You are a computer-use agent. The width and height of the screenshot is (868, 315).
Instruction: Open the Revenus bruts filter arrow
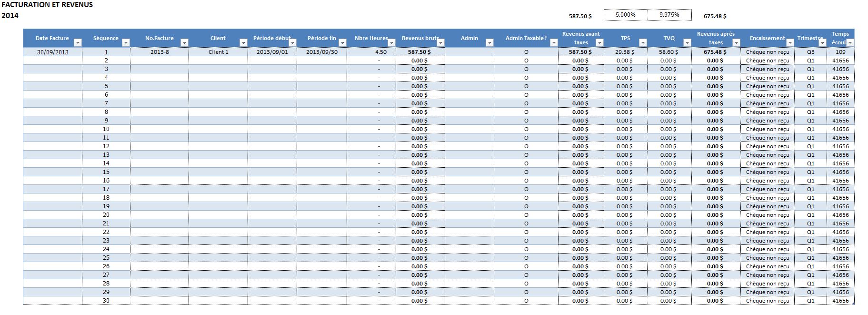[x=440, y=43]
